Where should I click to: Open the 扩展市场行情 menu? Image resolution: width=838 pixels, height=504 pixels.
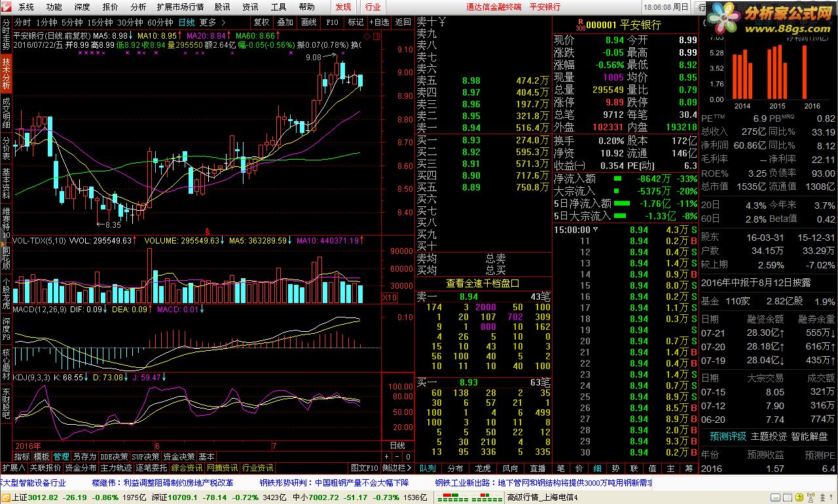[x=180, y=7]
